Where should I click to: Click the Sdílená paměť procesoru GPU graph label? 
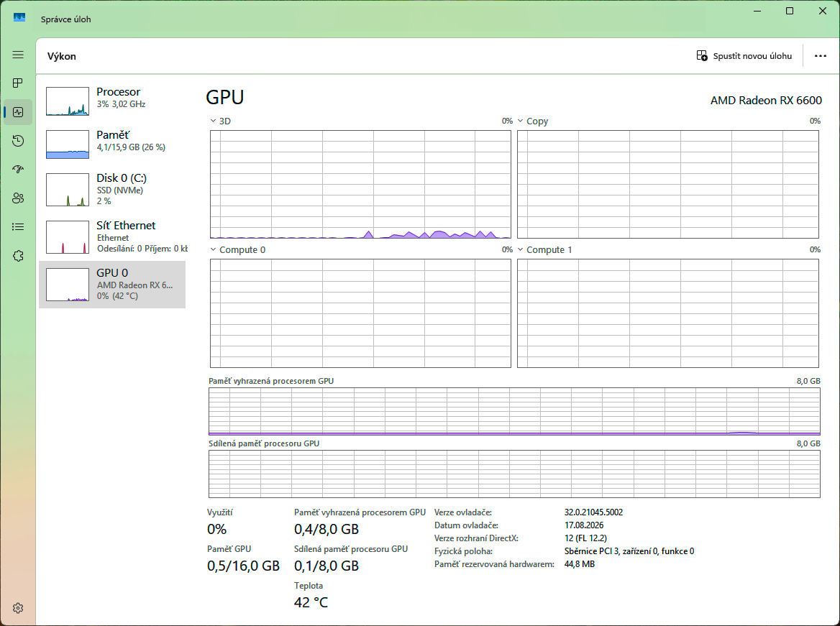click(263, 443)
